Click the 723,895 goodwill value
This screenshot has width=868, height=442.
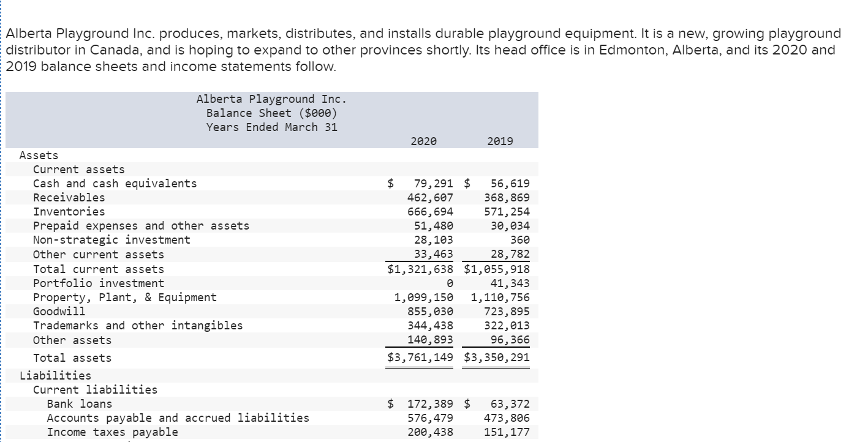tap(507, 312)
